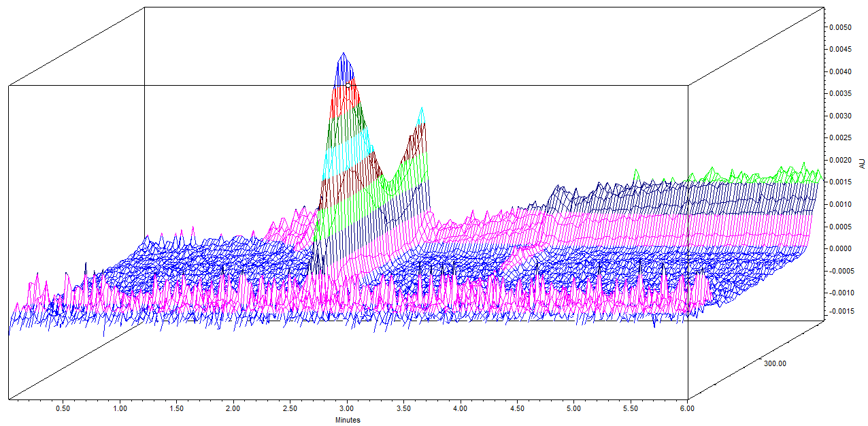Click the 0.0035 value on AU axis
The width and height of the screenshot is (868, 426).
(840, 94)
